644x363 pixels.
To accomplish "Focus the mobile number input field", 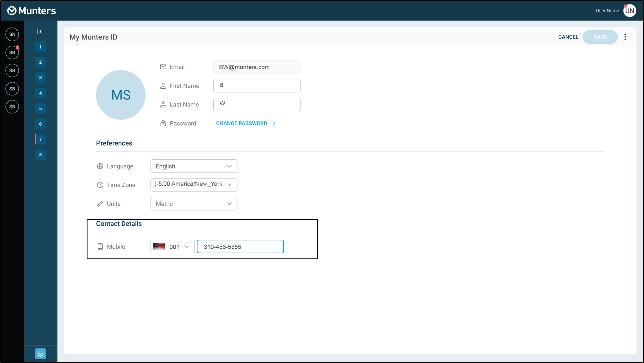I will click(240, 247).
